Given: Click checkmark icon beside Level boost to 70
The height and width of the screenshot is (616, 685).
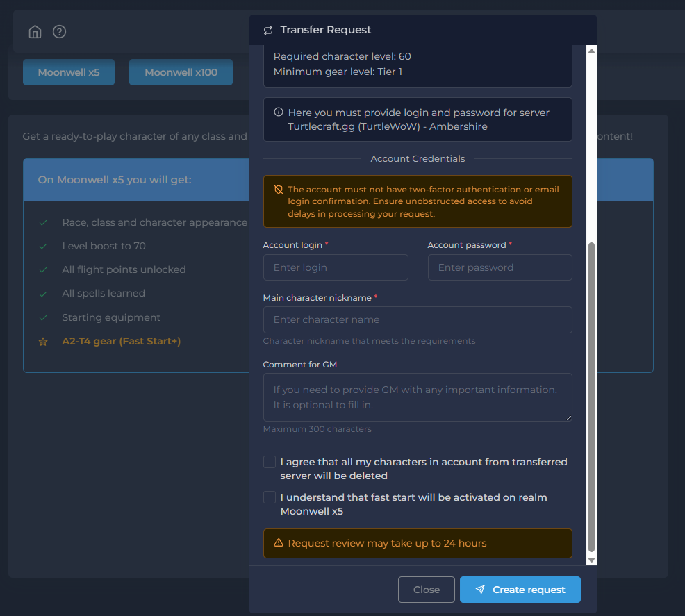Looking at the screenshot, I should click(43, 247).
